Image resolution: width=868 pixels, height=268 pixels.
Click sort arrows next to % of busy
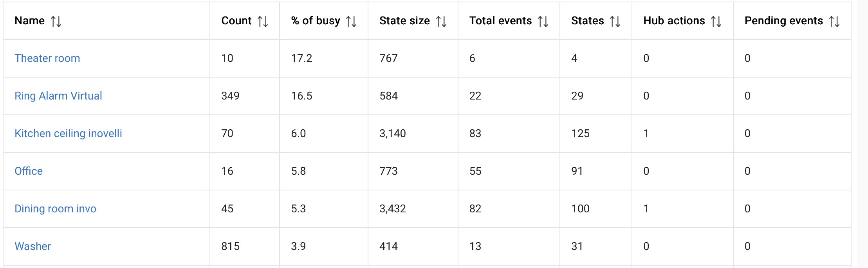pyautogui.click(x=351, y=21)
